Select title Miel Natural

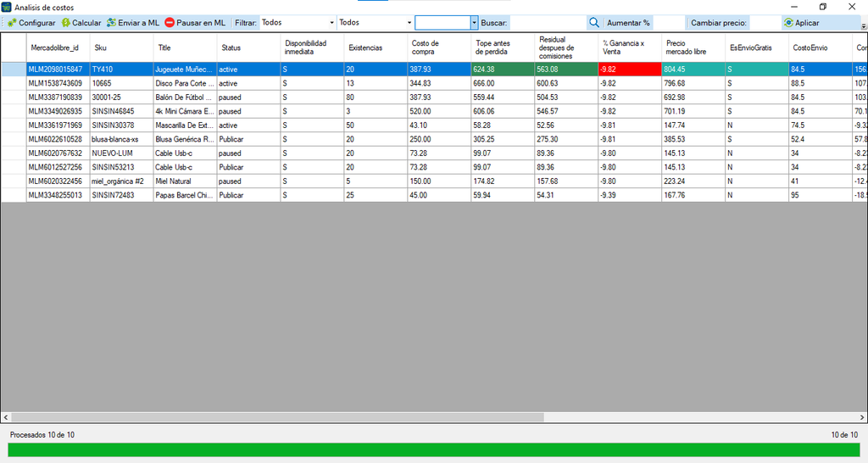(x=185, y=181)
